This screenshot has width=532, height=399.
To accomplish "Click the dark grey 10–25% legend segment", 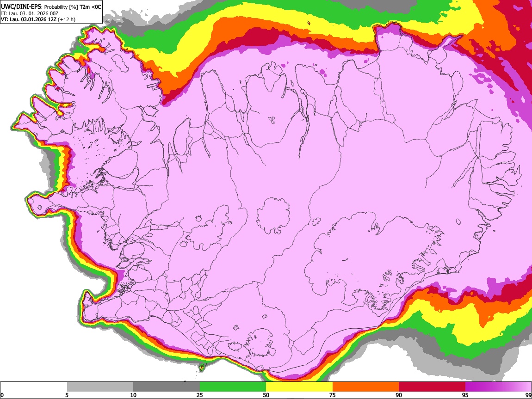I will tap(167, 387).
